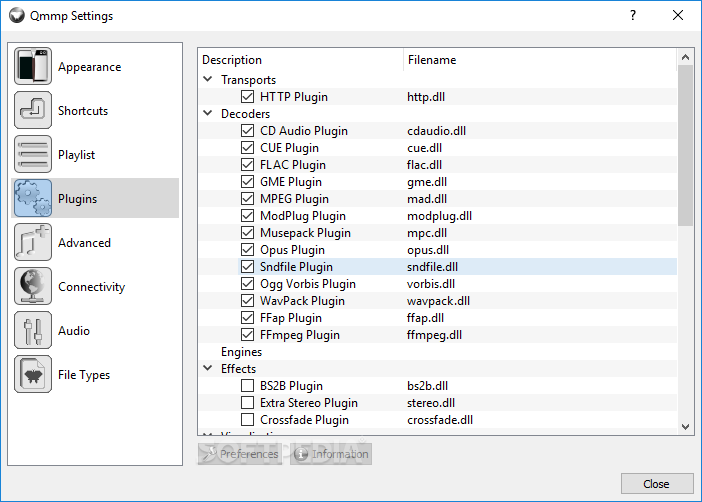The image size is (702, 502).
Task: Select the Playlist label in sidebar
Action: (x=76, y=154)
